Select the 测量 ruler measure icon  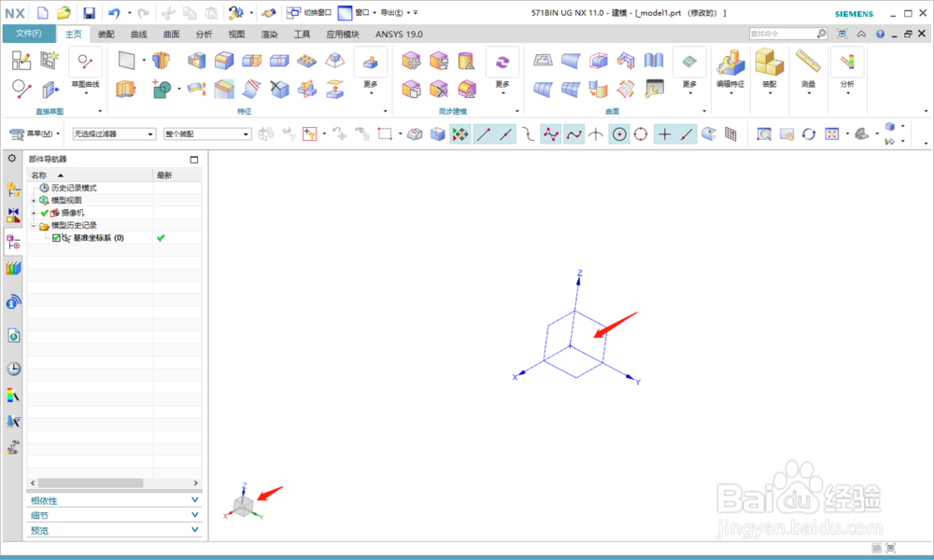808,61
